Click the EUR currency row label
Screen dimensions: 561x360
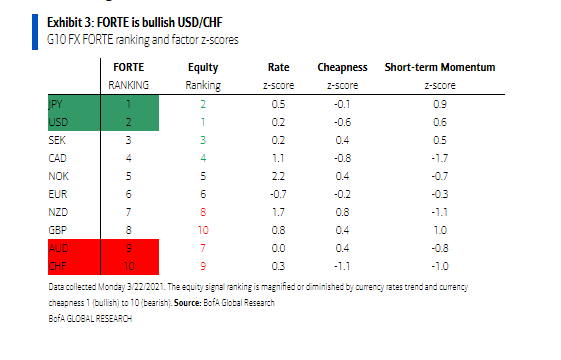tap(58, 194)
